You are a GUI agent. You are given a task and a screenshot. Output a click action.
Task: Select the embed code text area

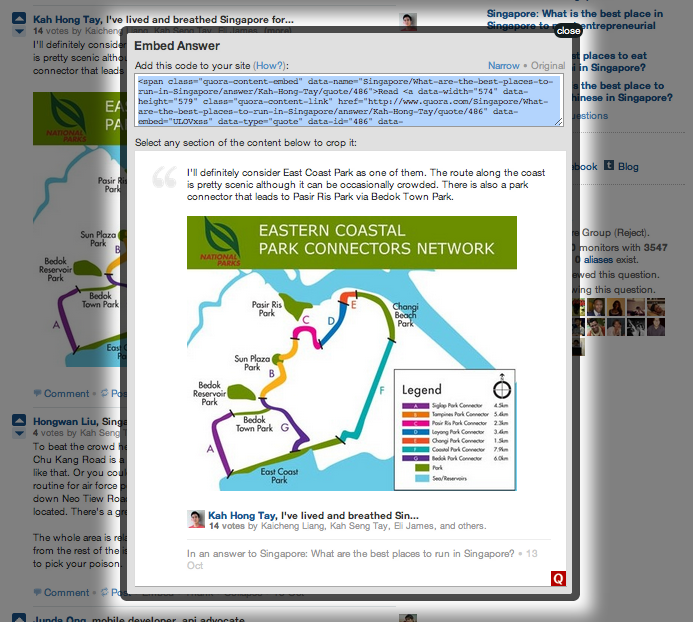349,100
